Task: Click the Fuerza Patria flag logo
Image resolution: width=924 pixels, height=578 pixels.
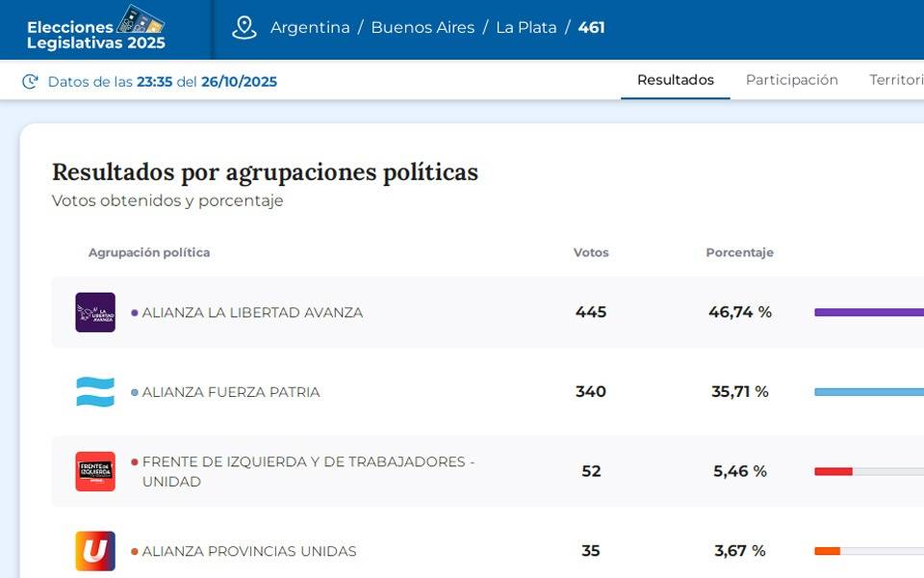Action: (x=95, y=392)
